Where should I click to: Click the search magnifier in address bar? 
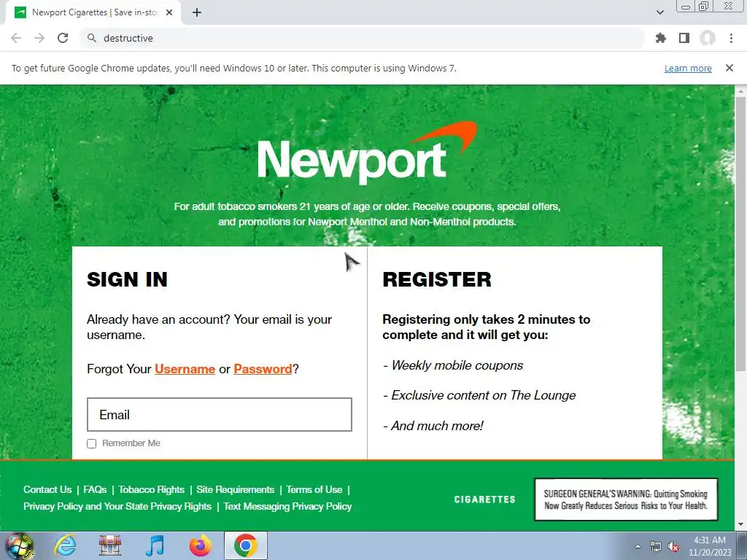[x=91, y=38]
